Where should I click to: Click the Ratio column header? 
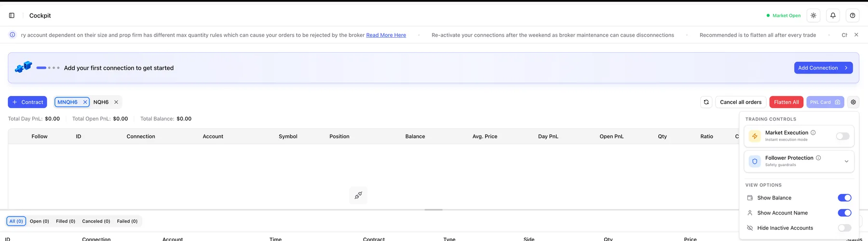pyautogui.click(x=706, y=136)
